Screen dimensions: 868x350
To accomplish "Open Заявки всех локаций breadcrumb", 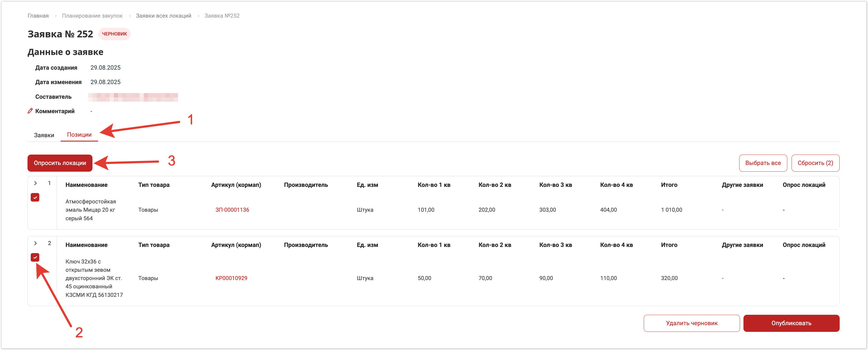I will click(x=164, y=16).
